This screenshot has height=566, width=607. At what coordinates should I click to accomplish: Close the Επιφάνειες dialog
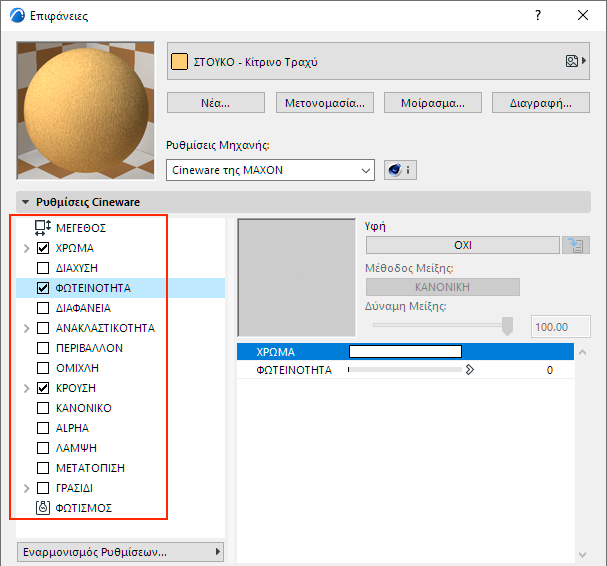coord(583,15)
